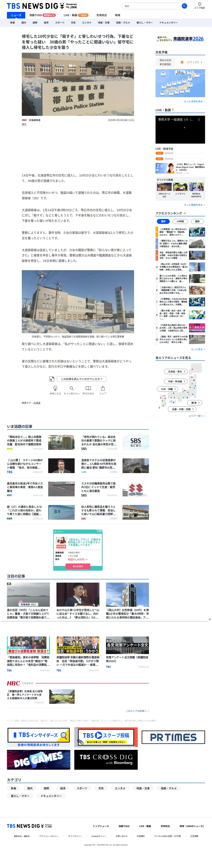
Task: Expand the 中部・甲信越 area button
Action: point(176,381)
